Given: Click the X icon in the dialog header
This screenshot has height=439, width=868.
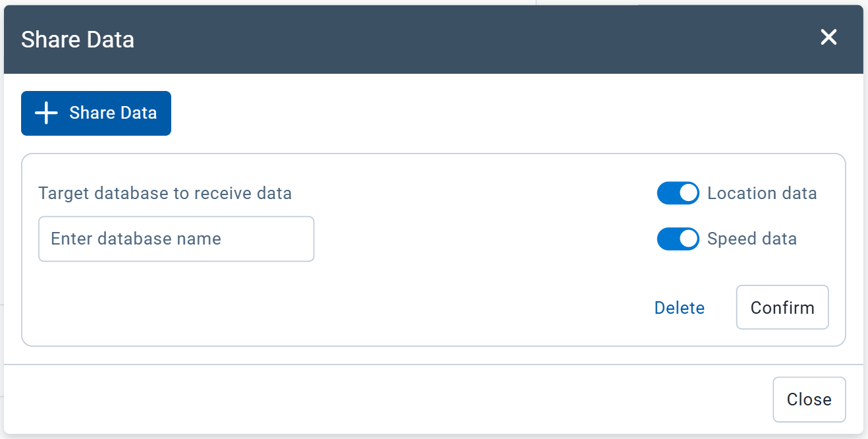Looking at the screenshot, I should click(x=828, y=38).
